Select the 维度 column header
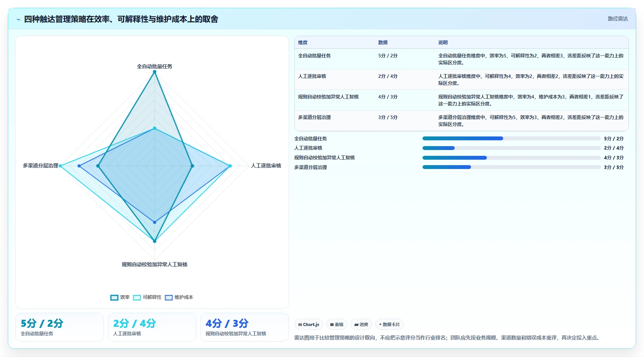 (303, 43)
